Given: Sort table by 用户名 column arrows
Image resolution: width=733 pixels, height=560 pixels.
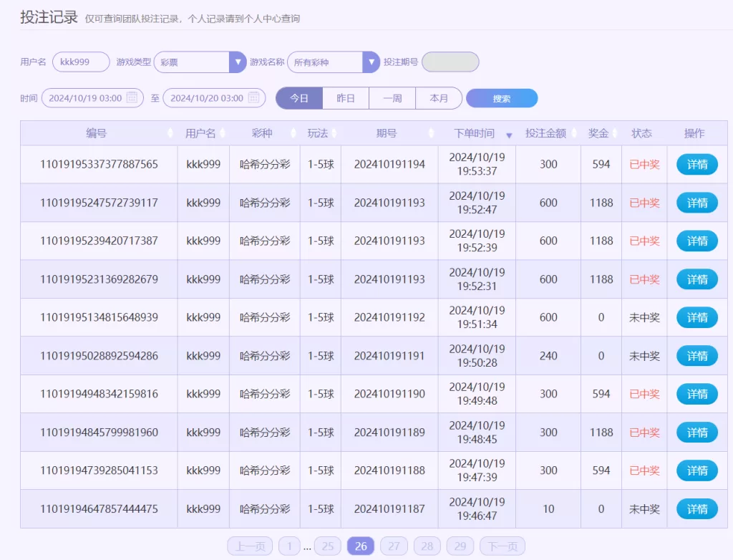Looking at the screenshot, I should click(x=223, y=133).
